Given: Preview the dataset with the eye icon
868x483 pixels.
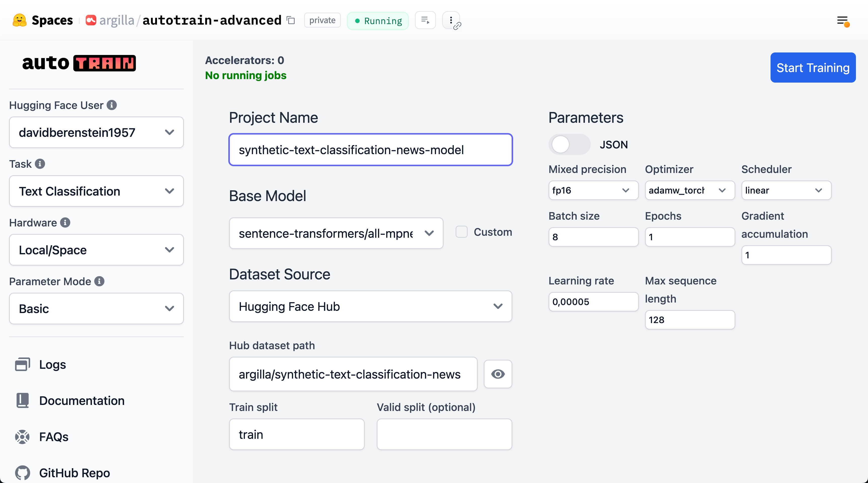Looking at the screenshot, I should click(498, 374).
